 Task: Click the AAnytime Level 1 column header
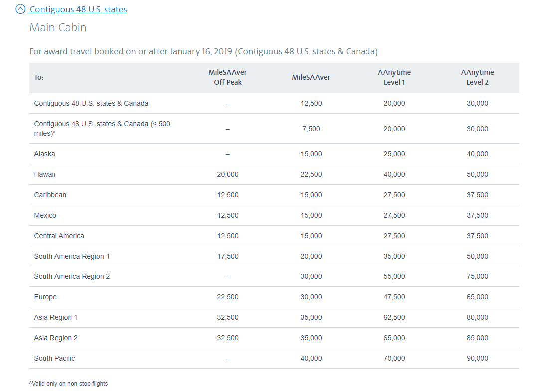394,77
